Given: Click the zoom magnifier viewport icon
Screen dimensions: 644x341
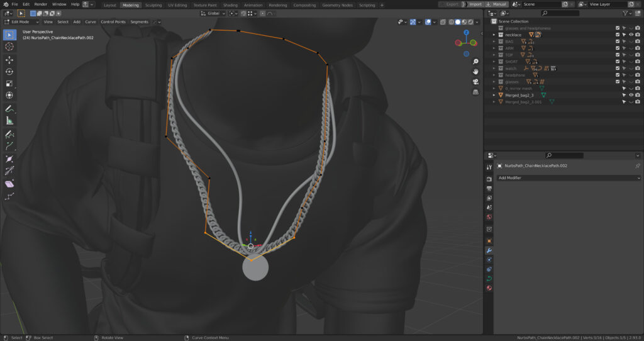Looking at the screenshot, I should pyautogui.click(x=476, y=62).
